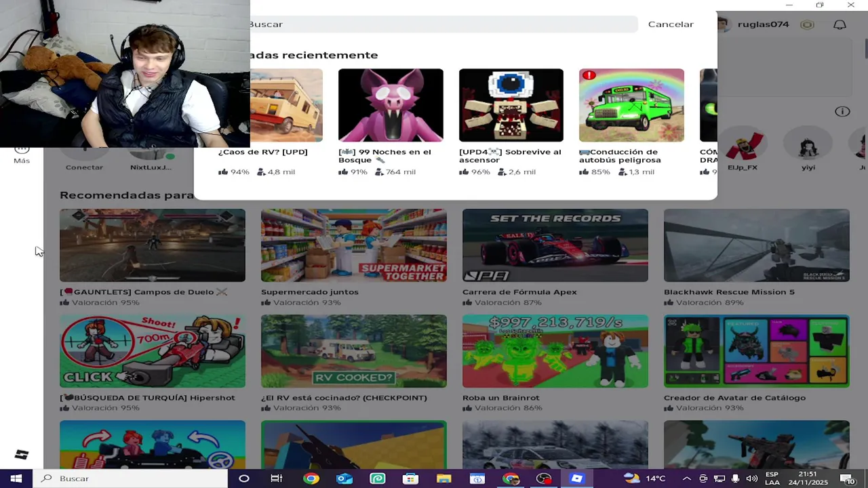The height and width of the screenshot is (488, 868).
Task: Open the Windows notification center icon
Action: [848, 479]
